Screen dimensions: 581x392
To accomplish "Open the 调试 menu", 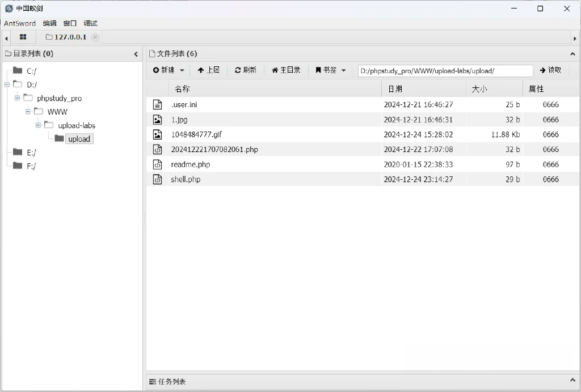I will pos(90,23).
